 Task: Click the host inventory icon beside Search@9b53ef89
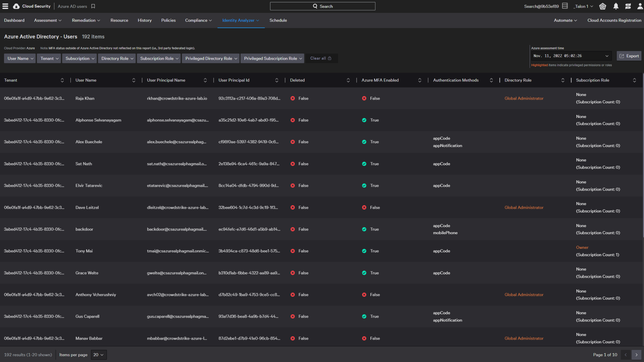click(564, 6)
